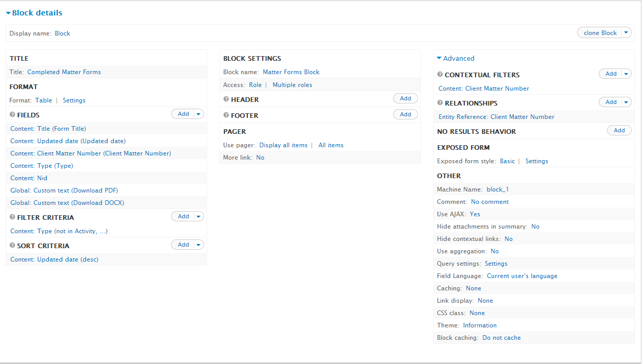Open the Filter Criteria Add dropdown arrow
Screen dimensions: 642x364
(199, 216)
